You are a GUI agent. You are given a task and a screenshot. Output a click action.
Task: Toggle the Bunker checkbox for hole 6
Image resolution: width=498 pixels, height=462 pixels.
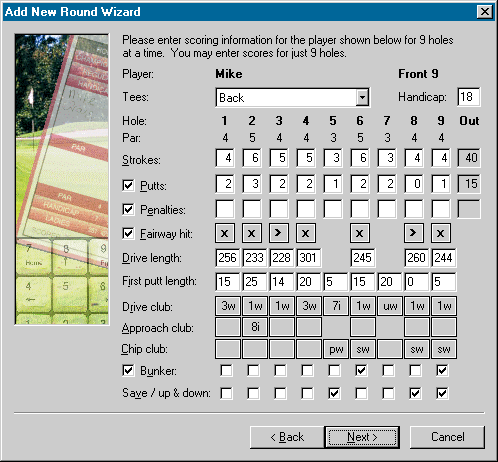(x=361, y=370)
